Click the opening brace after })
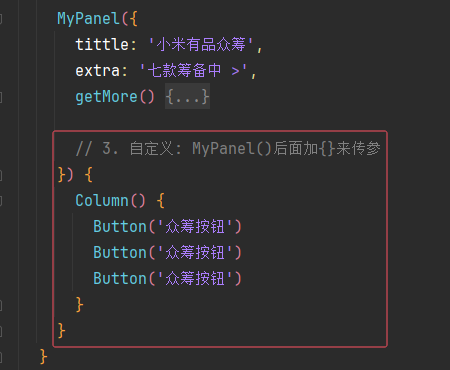450x370 pixels. (x=88, y=175)
